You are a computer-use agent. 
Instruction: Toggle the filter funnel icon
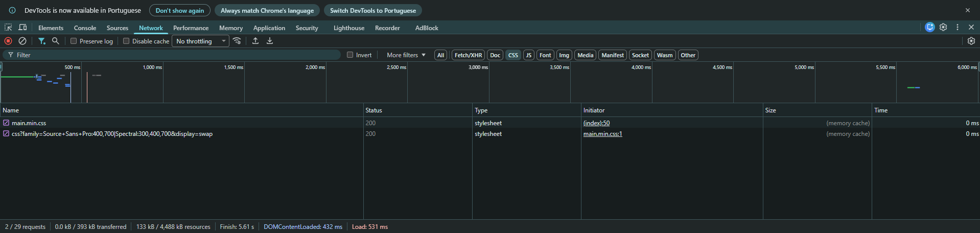[42, 41]
